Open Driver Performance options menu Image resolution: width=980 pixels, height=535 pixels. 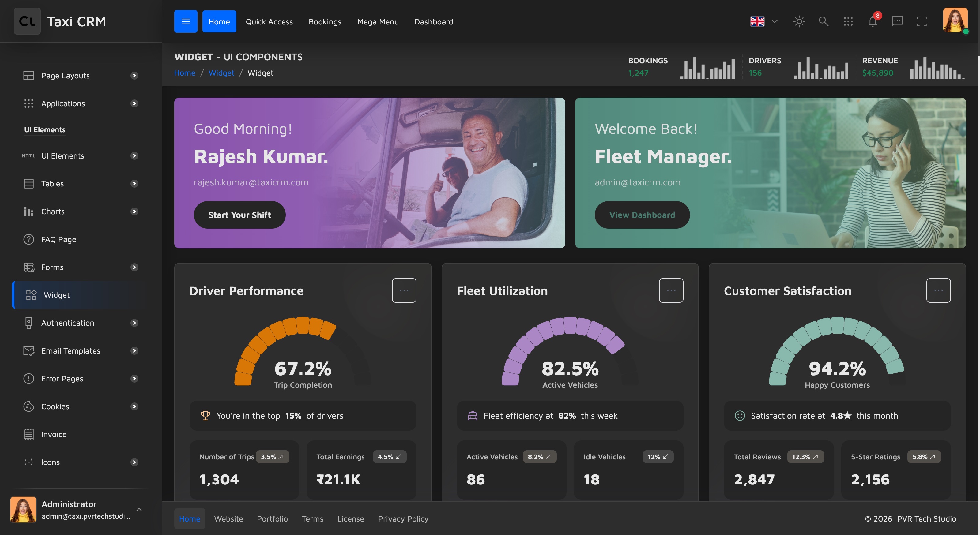pyautogui.click(x=404, y=290)
